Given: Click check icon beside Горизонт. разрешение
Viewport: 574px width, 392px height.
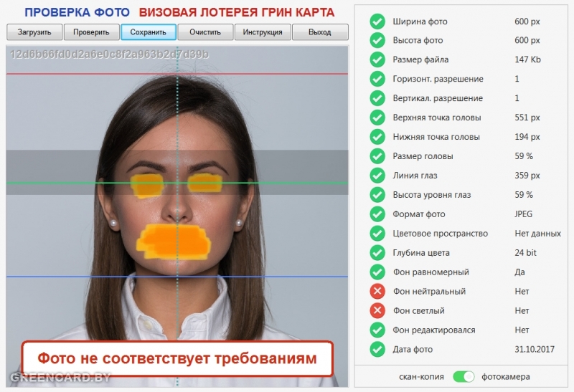Looking at the screenshot, I should (377, 79).
